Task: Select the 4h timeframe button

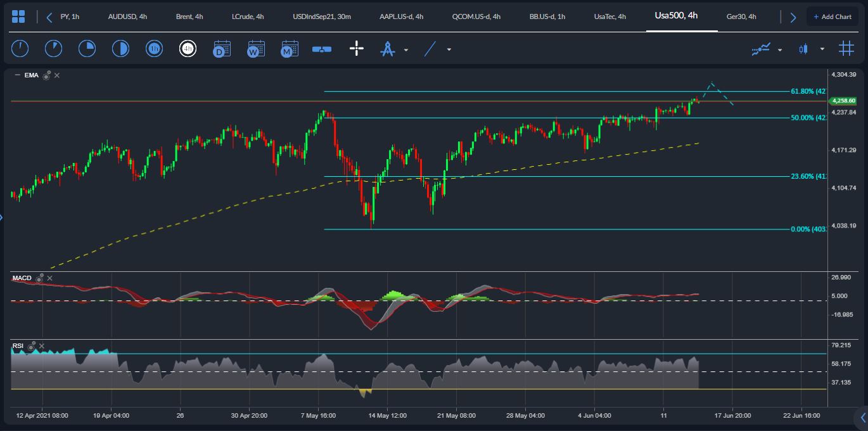Action: tap(188, 49)
